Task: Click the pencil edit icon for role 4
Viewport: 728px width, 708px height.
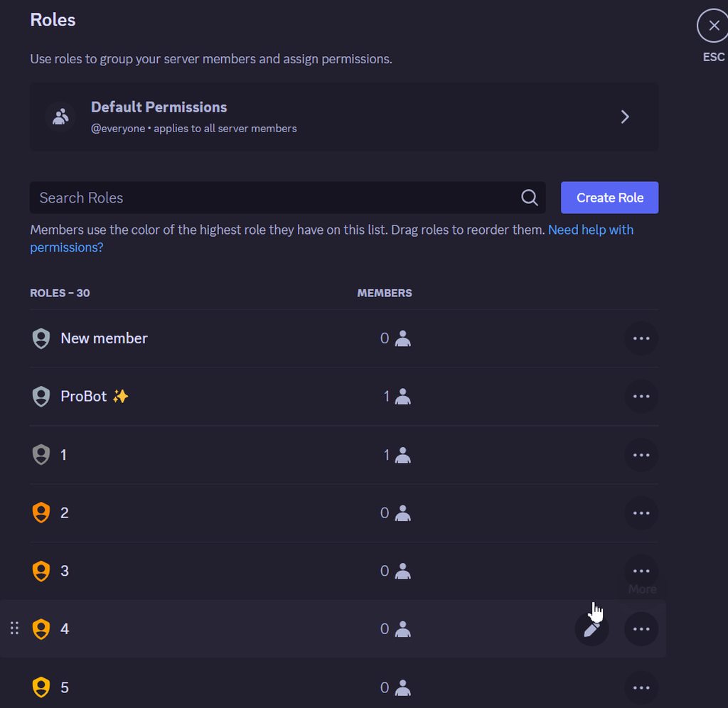Action: coord(591,629)
